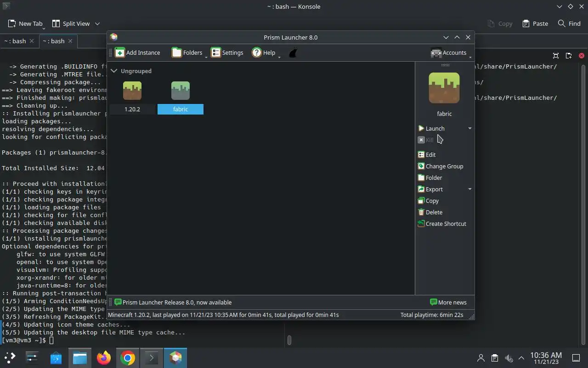This screenshot has width=588, height=368.
Task: Open the instance Folder
Action: pos(430,178)
